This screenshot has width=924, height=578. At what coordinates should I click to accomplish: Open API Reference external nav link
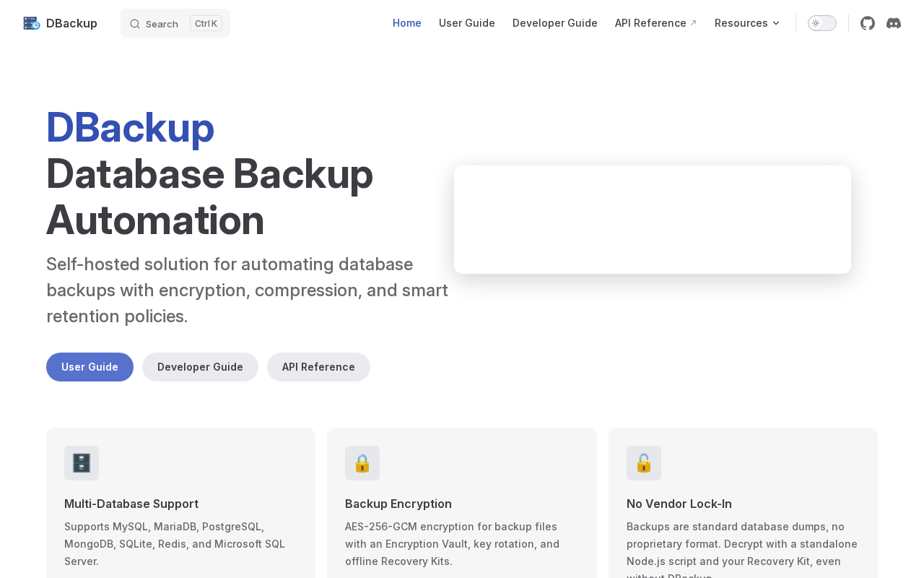[656, 23]
